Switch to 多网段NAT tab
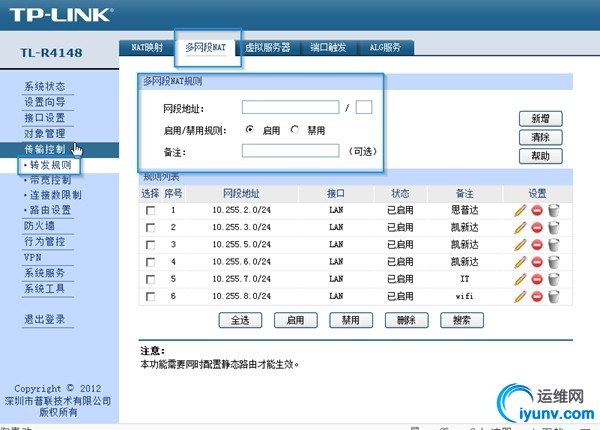 click(x=205, y=48)
